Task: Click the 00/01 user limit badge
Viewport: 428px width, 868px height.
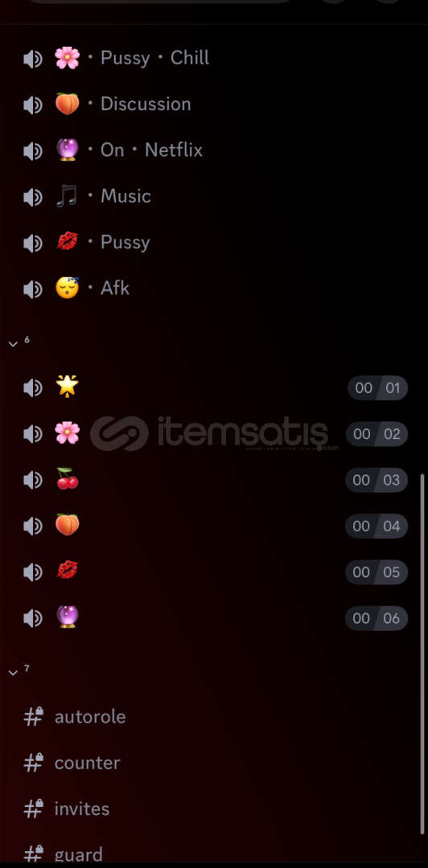Action: pyautogui.click(x=377, y=388)
